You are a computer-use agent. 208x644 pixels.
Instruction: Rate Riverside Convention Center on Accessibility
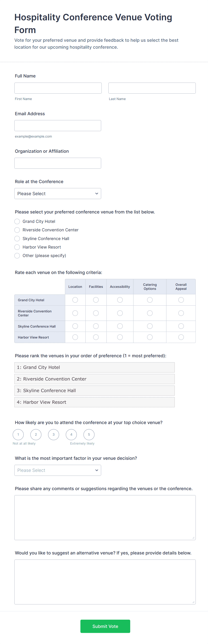coord(120,313)
